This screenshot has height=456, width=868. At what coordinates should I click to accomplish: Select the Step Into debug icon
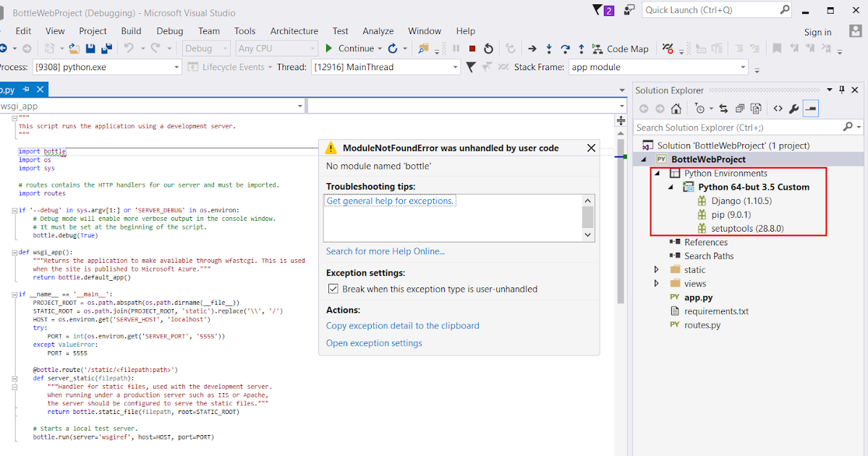click(549, 48)
